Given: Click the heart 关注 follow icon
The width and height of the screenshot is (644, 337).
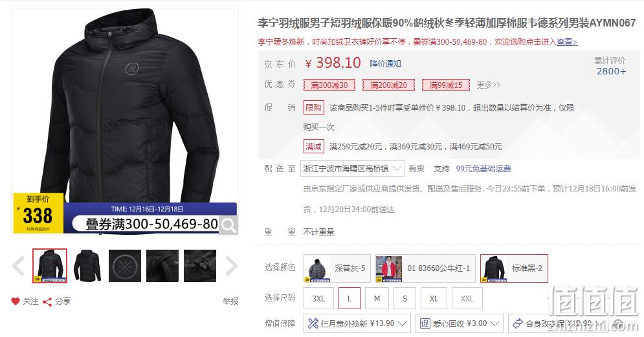Looking at the screenshot, I should coord(15,301).
